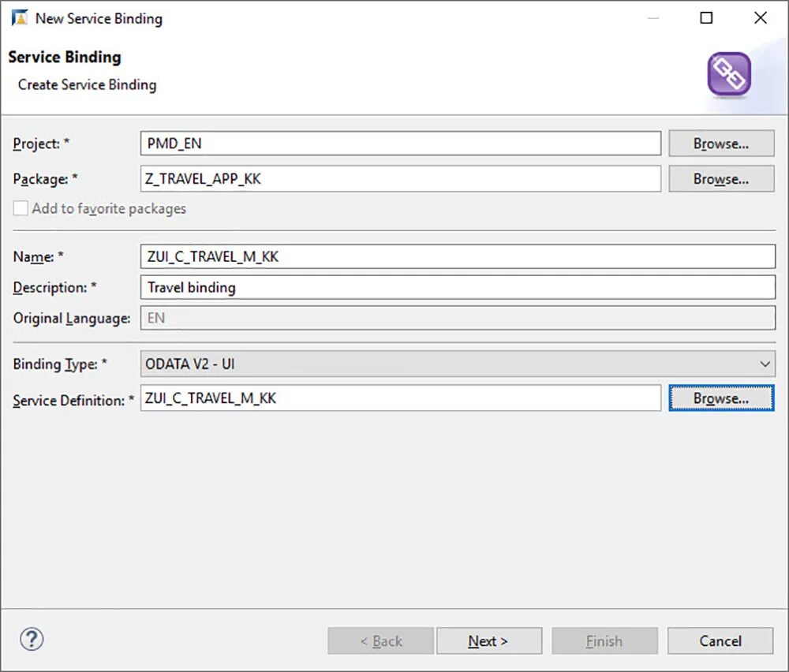This screenshot has width=789, height=672.
Task: Click the help question mark icon
Action: pos(32,640)
